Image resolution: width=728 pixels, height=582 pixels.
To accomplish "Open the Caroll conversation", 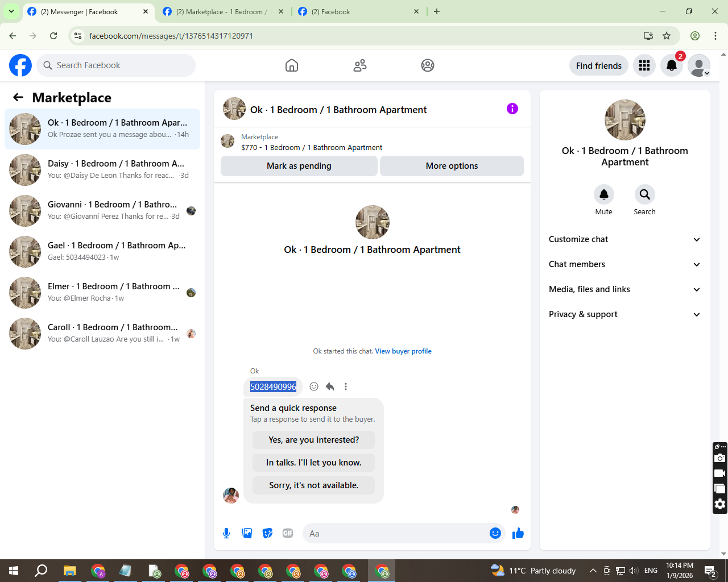I will pyautogui.click(x=102, y=334).
